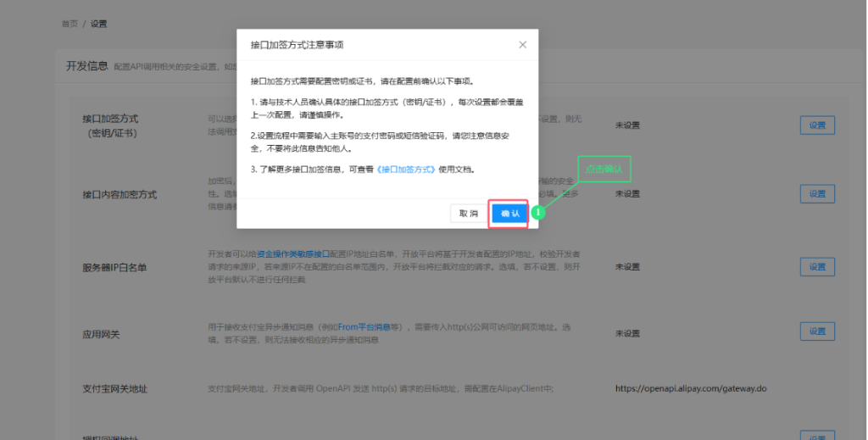Click the green 点击确认 callout label

604,169
